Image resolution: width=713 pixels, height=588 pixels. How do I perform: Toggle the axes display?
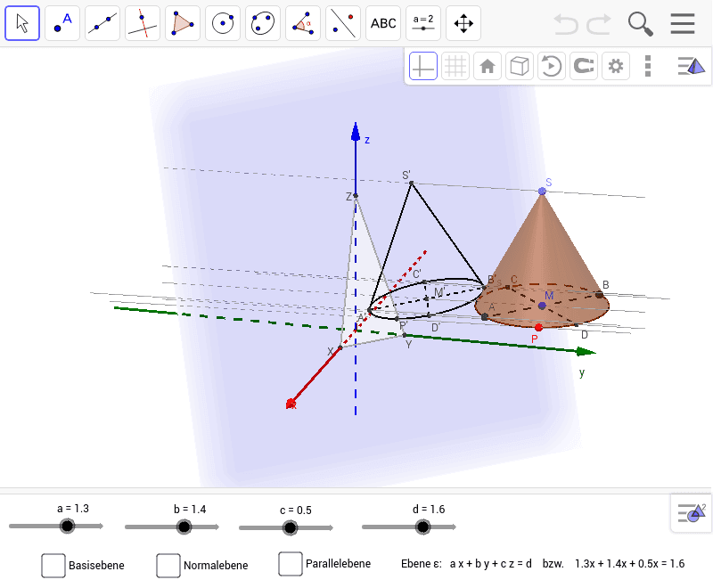pyautogui.click(x=422, y=66)
